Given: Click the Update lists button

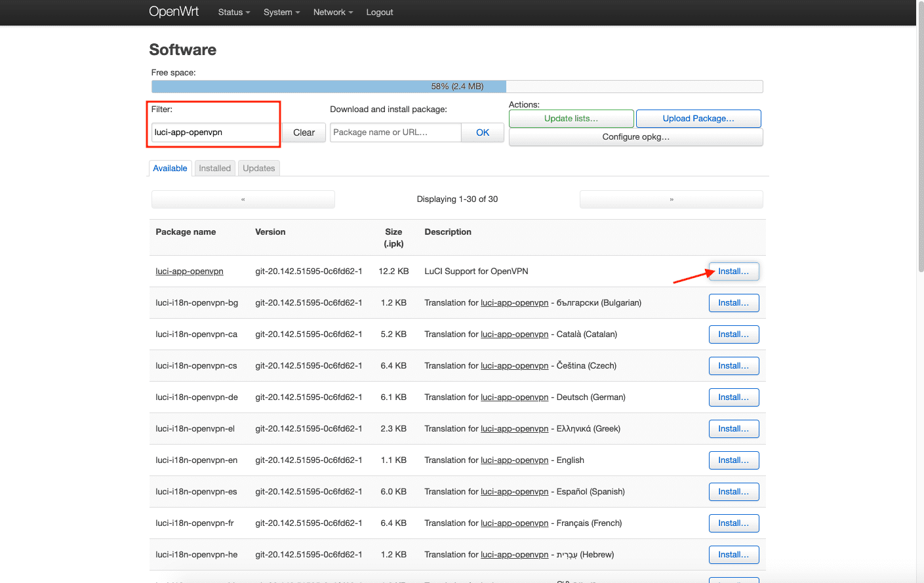Looking at the screenshot, I should click(571, 119).
